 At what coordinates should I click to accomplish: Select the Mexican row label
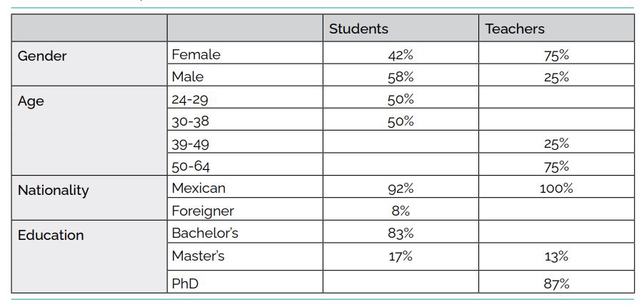tap(198, 188)
